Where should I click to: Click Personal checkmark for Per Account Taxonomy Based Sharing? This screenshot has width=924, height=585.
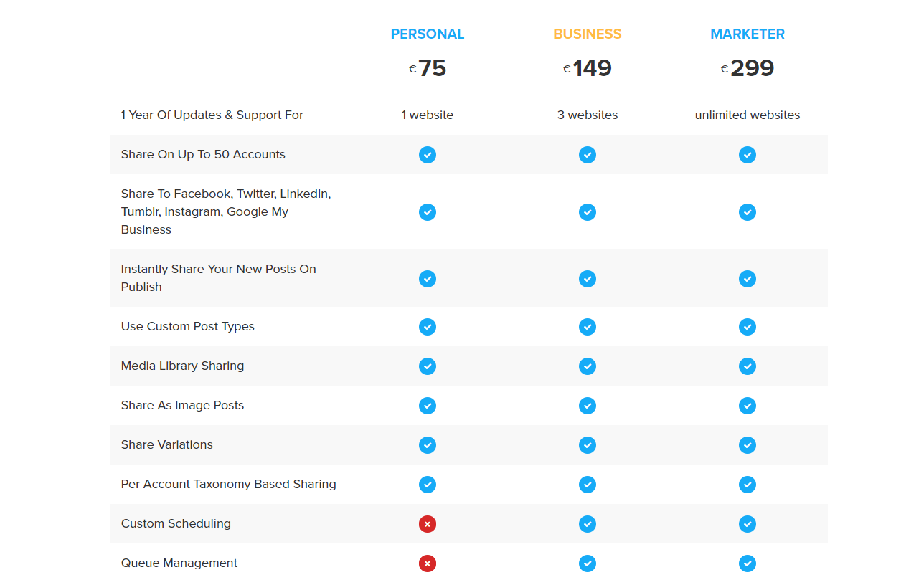pos(428,485)
